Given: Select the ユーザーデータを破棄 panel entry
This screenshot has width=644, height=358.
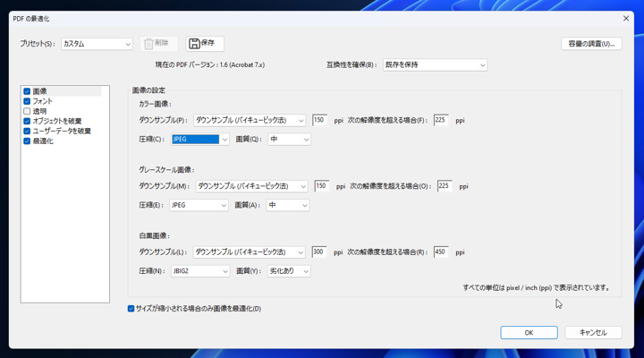Looking at the screenshot, I should click(62, 131).
